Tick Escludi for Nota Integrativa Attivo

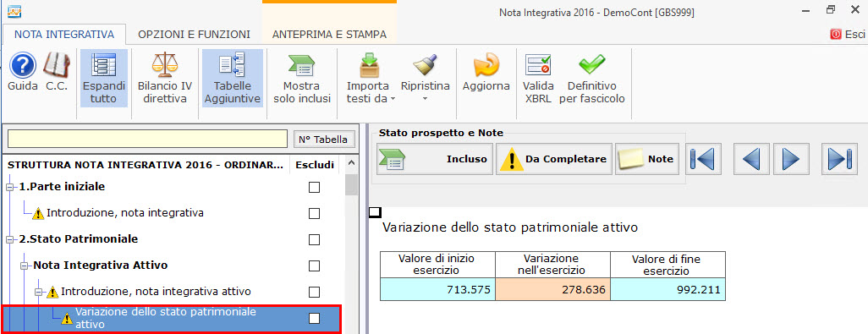click(x=314, y=266)
